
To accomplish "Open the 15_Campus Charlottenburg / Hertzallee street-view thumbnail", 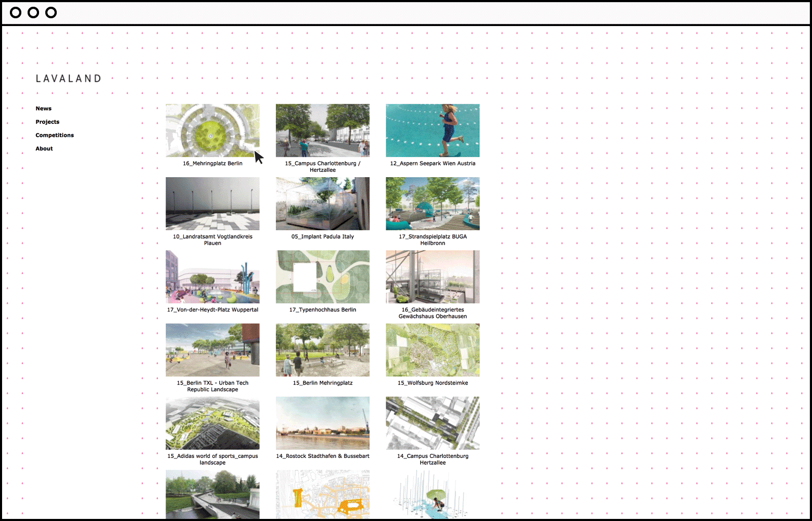I will (x=323, y=130).
